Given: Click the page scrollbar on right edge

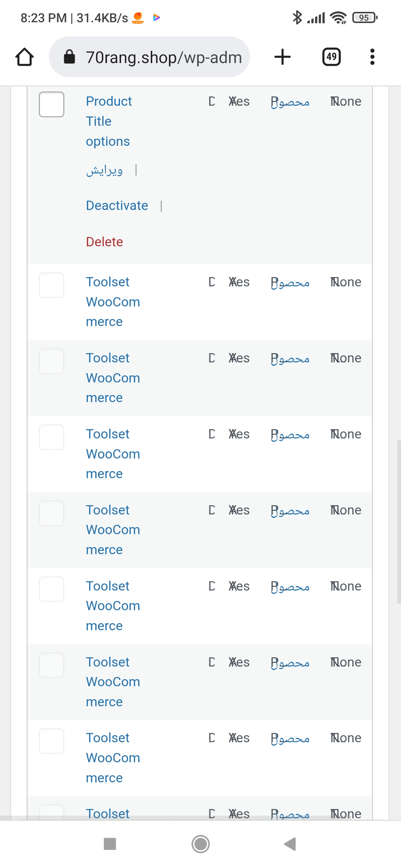Looking at the screenshot, I should (399, 522).
